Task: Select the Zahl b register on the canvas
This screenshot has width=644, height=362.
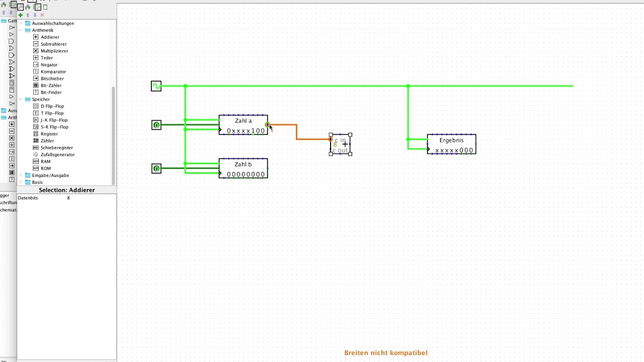Action: (244, 168)
